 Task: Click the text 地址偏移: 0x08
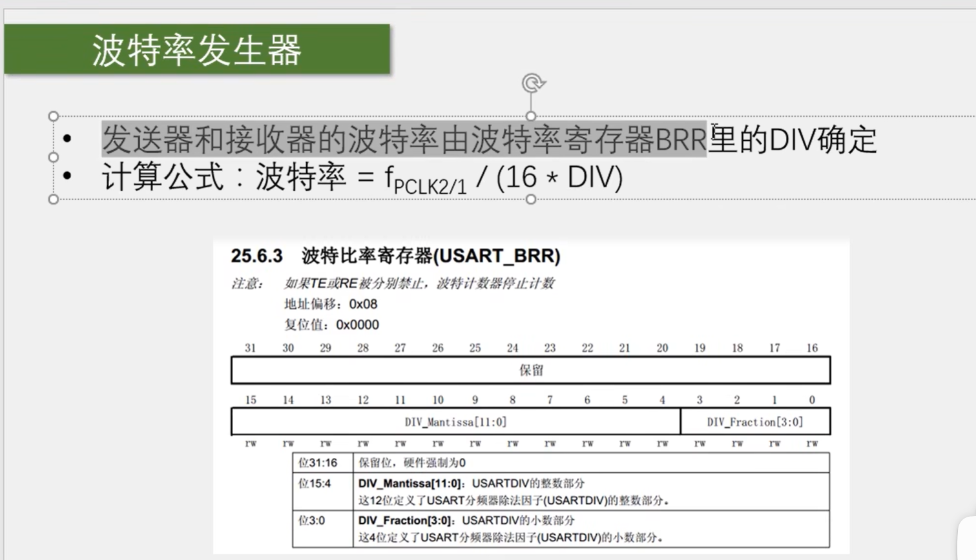(331, 304)
